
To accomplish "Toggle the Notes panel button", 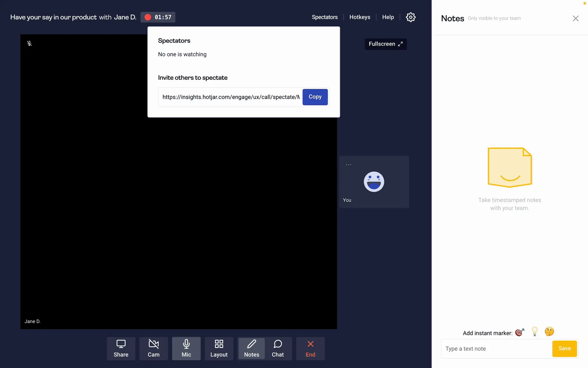I will coord(251,348).
